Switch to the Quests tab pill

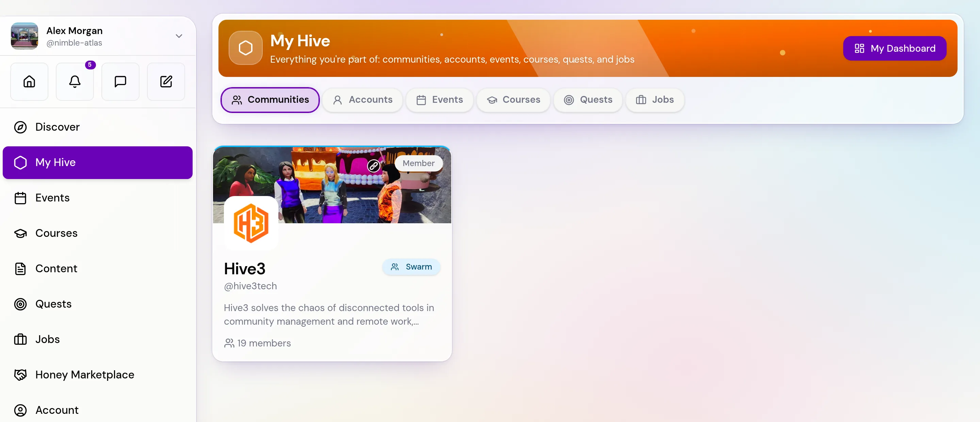[x=588, y=100]
